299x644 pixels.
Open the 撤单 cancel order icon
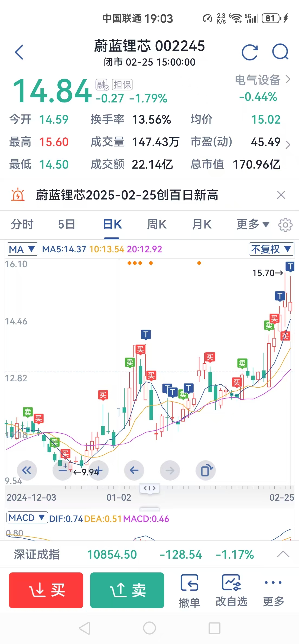pyautogui.click(x=189, y=590)
